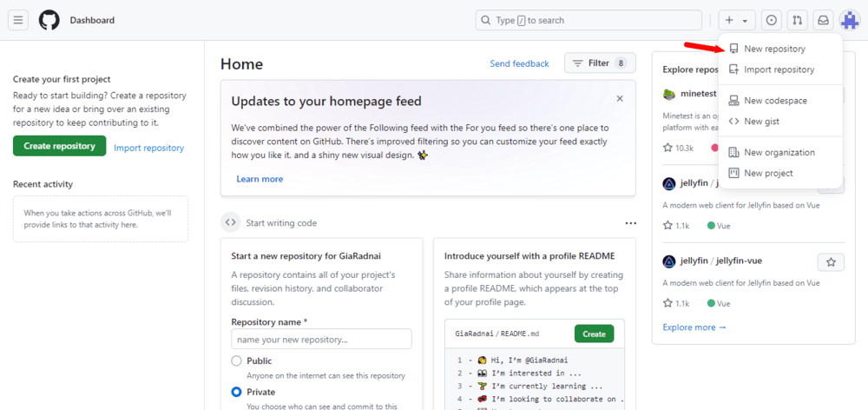Choose New repository from the menu

point(774,49)
